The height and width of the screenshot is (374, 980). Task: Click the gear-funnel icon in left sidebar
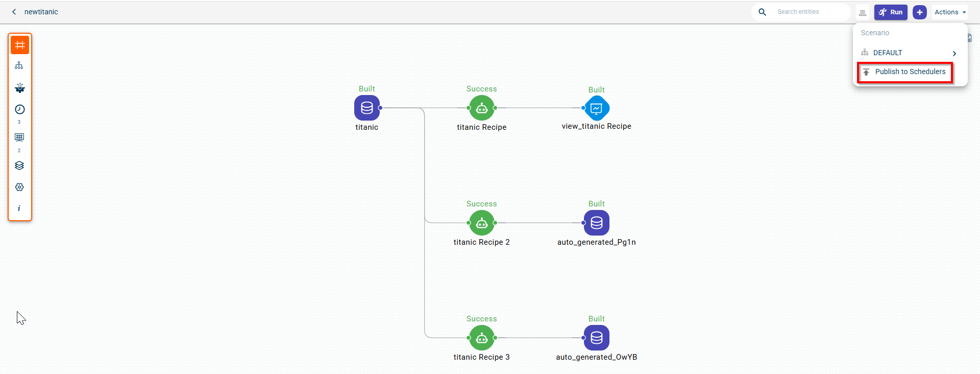pyautogui.click(x=19, y=88)
